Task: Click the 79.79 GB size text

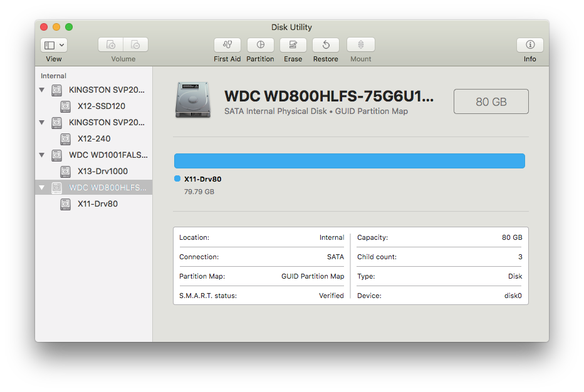Action: (x=199, y=192)
